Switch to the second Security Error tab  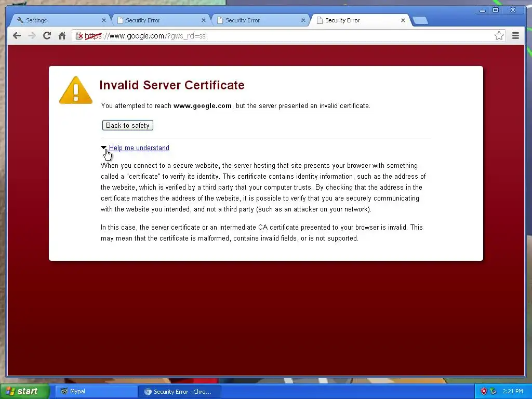[259, 20]
